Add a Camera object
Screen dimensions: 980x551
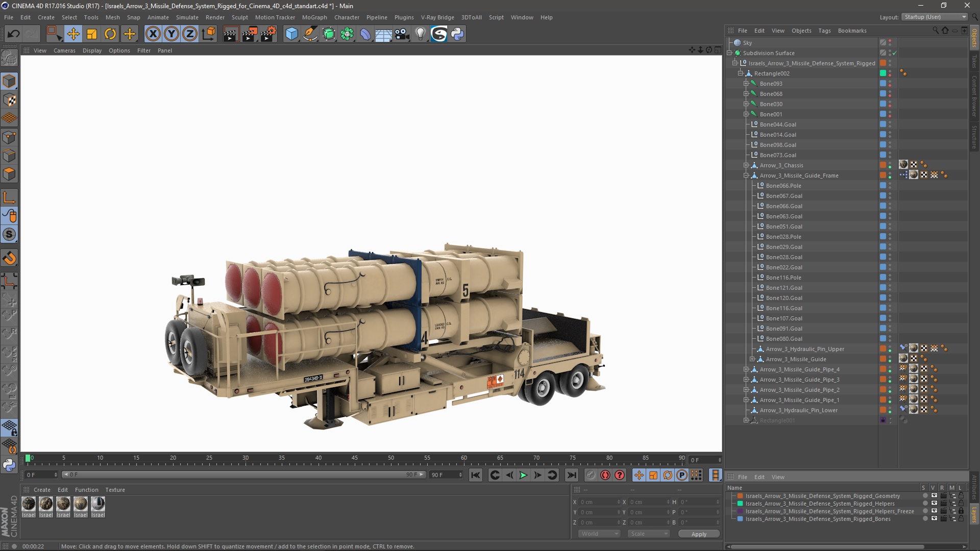point(402,34)
